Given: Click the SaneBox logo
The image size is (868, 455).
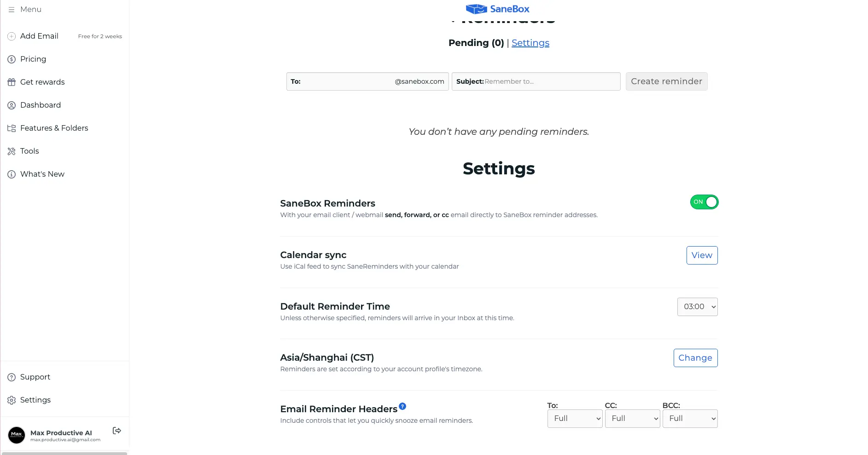Looking at the screenshot, I should (x=498, y=9).
